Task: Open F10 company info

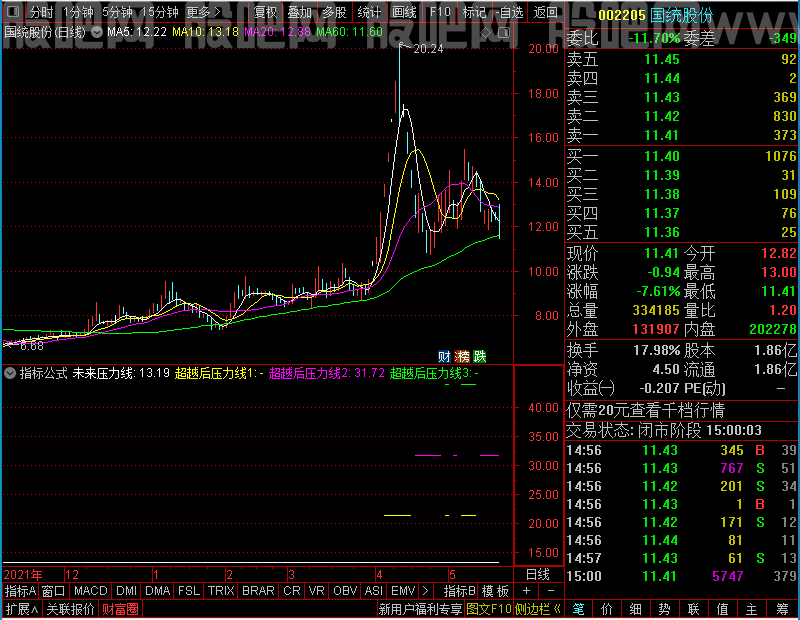Action: coord(440,12)
